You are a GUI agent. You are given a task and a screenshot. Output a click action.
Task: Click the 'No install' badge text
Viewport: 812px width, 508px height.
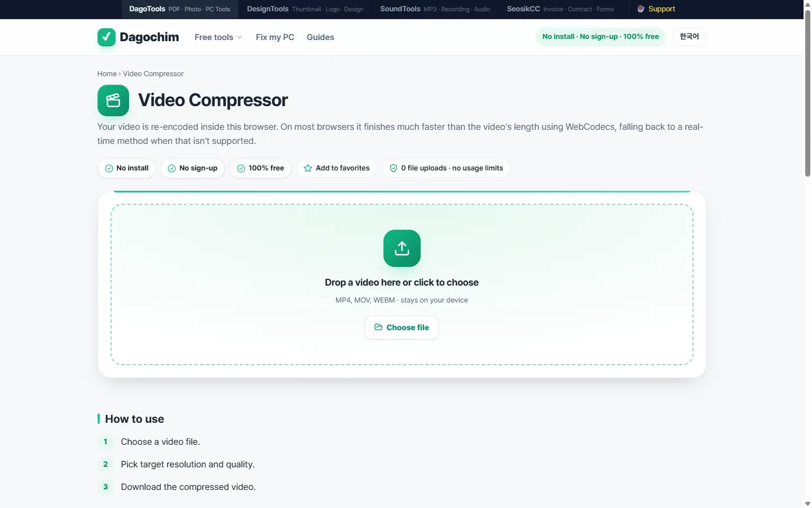[133, 168]
